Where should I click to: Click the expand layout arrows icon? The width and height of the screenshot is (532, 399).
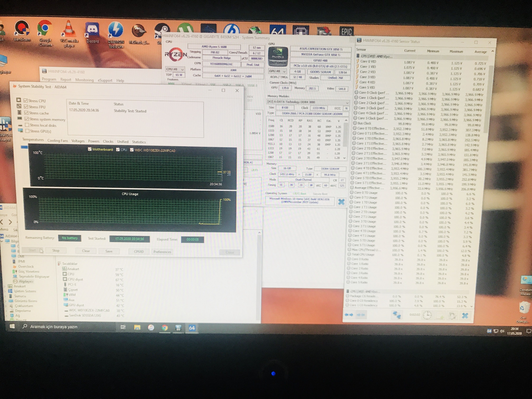(349, 315)
